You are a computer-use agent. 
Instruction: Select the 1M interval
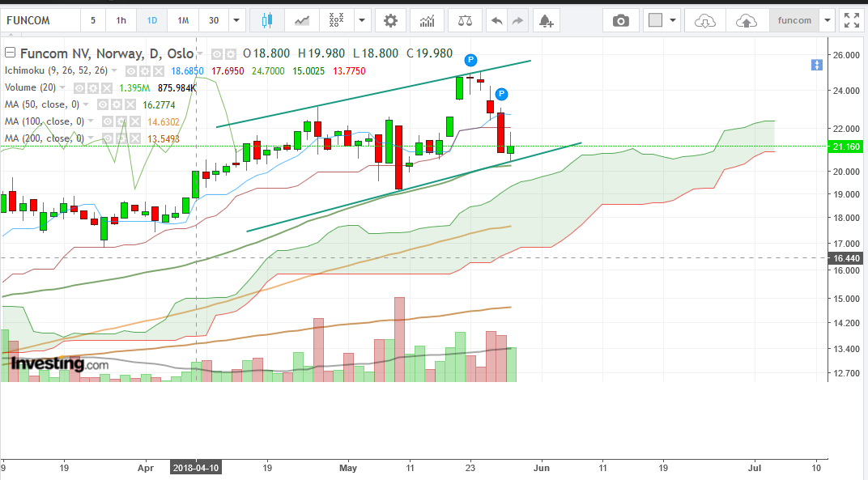tap(183, 20)
